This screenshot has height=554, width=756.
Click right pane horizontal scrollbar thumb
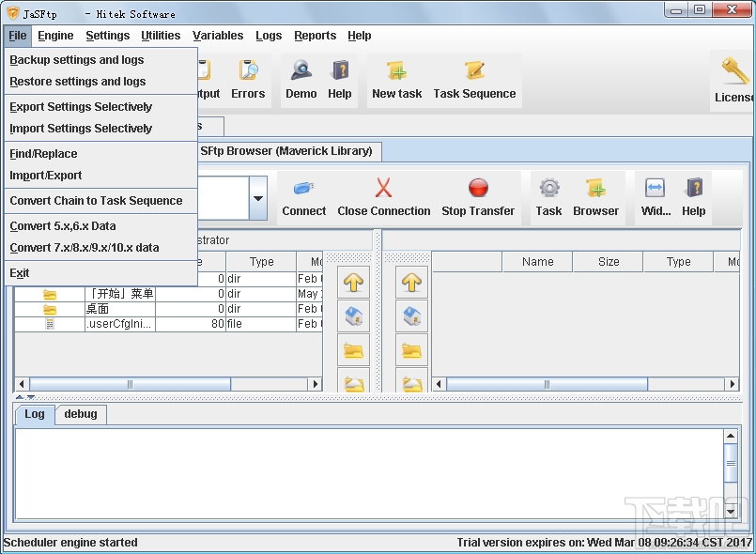coord(547,384)
